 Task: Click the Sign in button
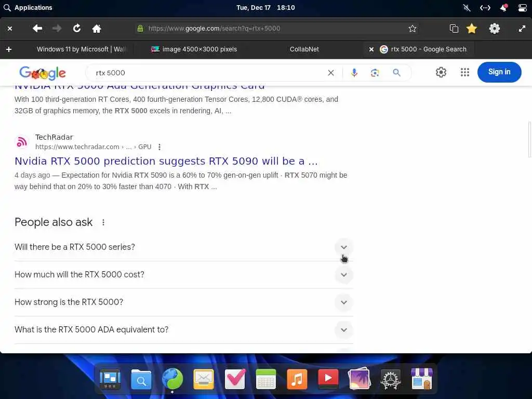pyautogui.click(x=499, y=72)
